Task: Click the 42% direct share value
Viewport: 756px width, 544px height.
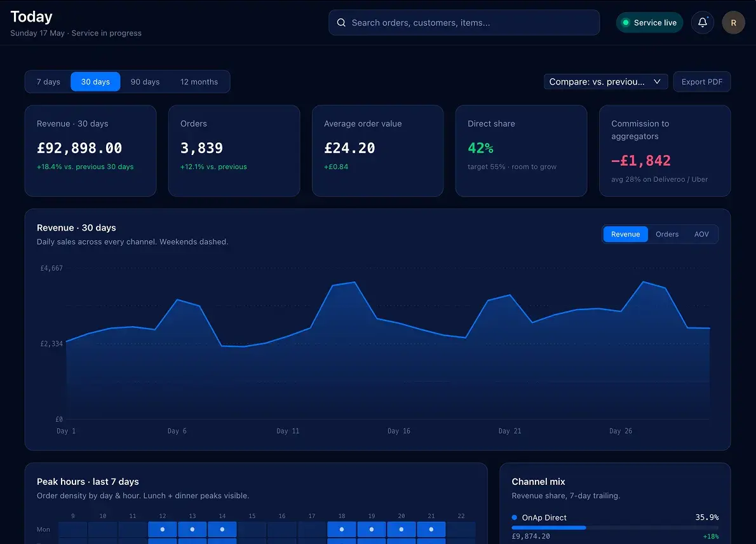Action: 480,148
